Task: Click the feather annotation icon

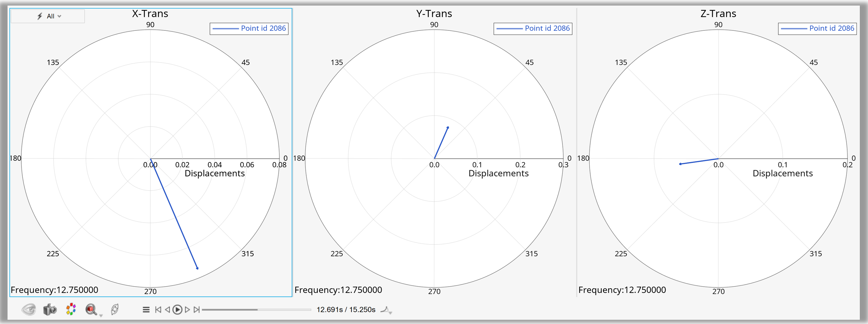Action: [x=115, y=309]
